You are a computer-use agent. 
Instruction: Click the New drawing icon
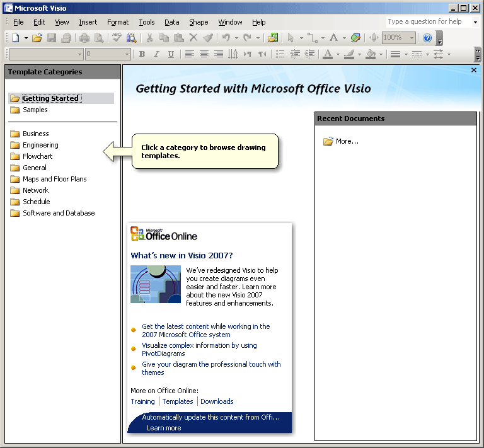pyautogui.click(x=16, y=38)
